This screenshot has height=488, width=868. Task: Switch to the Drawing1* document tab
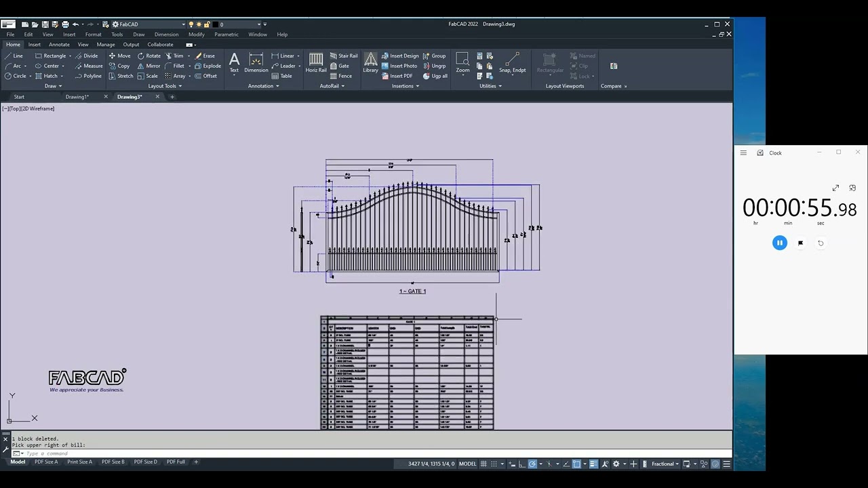(77, 97)
